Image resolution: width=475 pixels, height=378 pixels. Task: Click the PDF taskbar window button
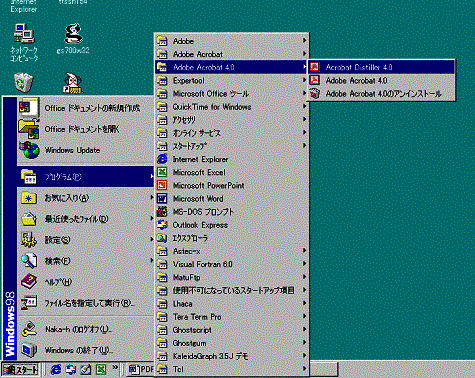click(x=141, y=369)
